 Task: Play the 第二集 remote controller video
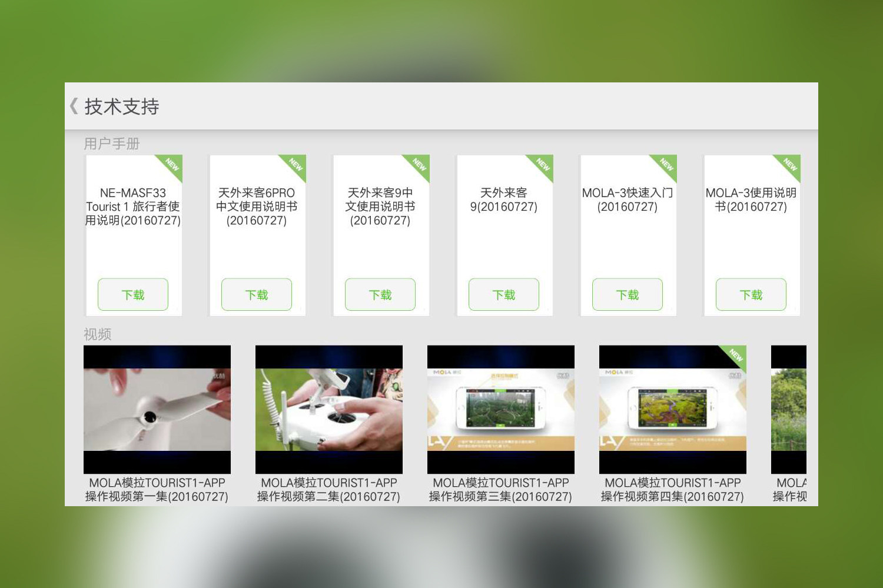point(329,410)
